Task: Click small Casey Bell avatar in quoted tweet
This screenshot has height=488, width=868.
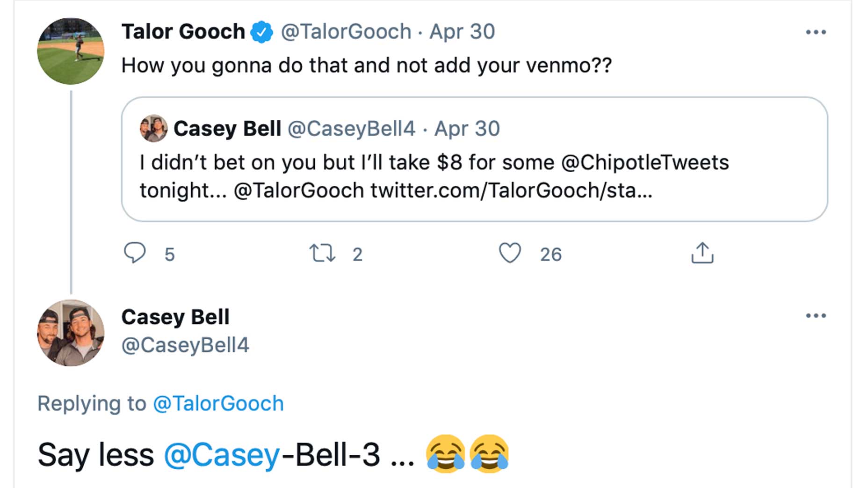Action: 153,129
